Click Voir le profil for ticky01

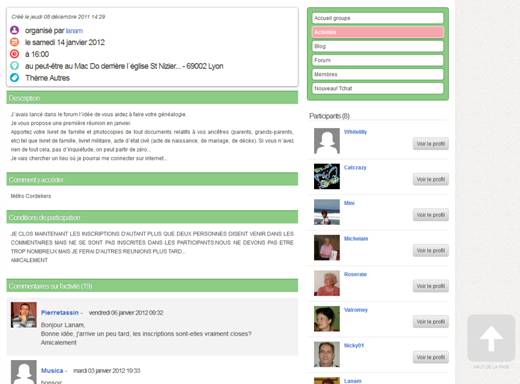click(x=431, y=357)
